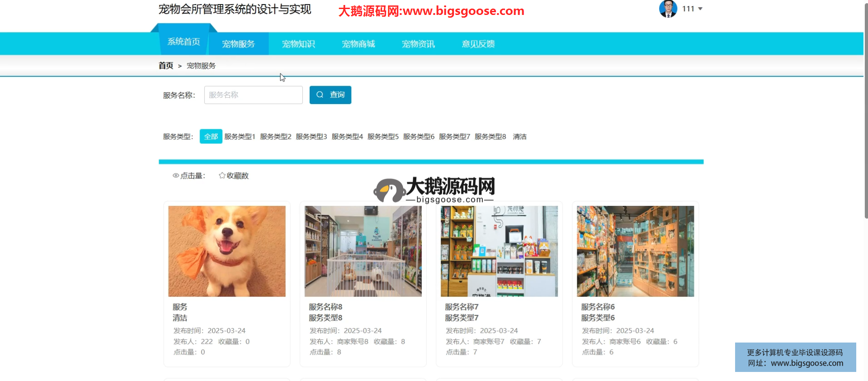Open the 宠物商城 menu item
868x381 pixels.
(x=359, y=44)
